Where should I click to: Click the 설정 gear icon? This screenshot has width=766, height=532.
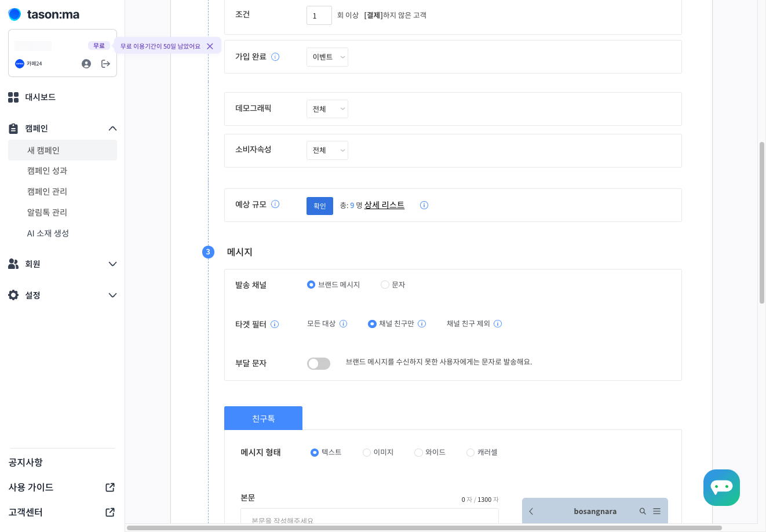pyautogui.click(x=13, y=295)
